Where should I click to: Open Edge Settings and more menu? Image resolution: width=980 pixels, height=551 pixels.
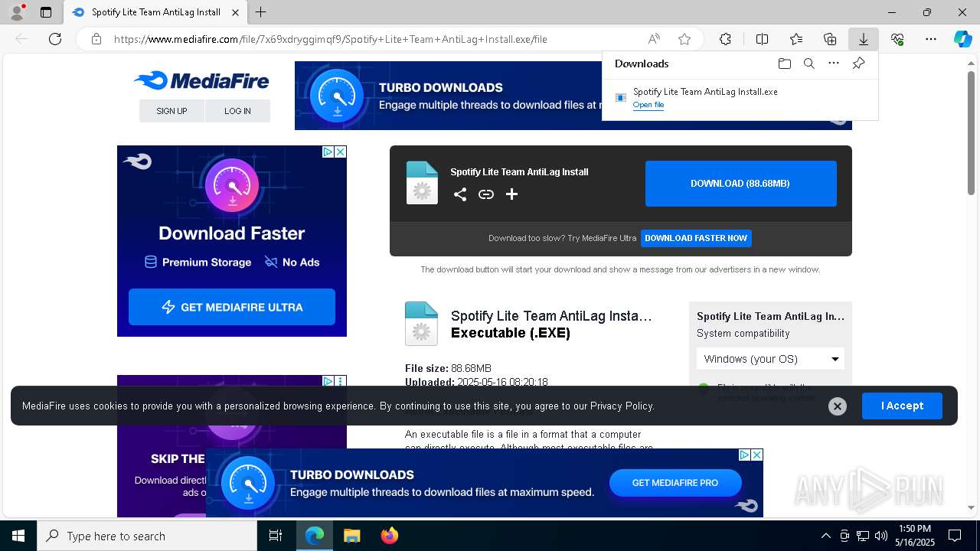point(931,39)
